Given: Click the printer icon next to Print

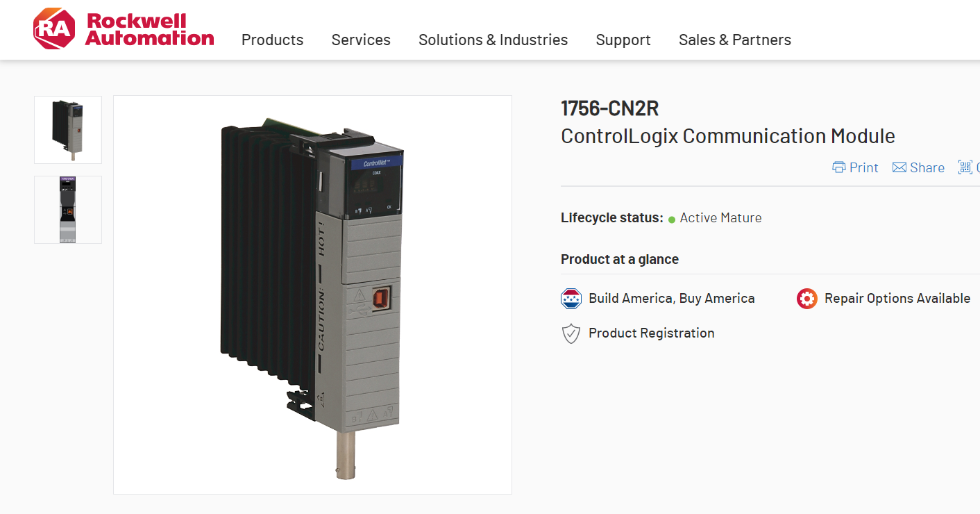Looking at the screenshot, I should [x=839, y=167].
